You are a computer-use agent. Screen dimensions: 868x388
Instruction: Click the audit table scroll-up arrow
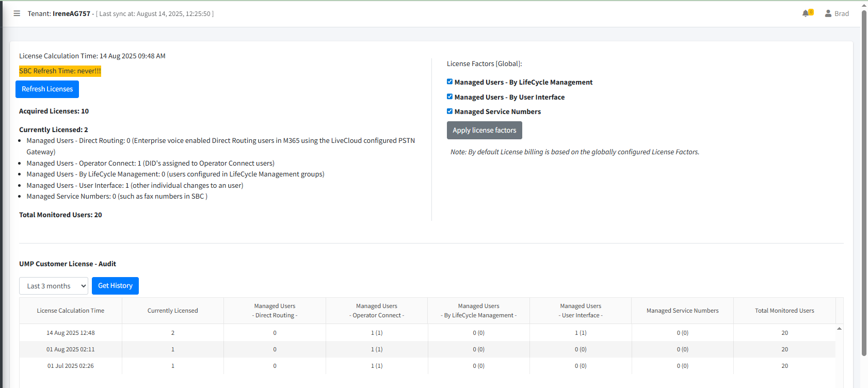840,329
